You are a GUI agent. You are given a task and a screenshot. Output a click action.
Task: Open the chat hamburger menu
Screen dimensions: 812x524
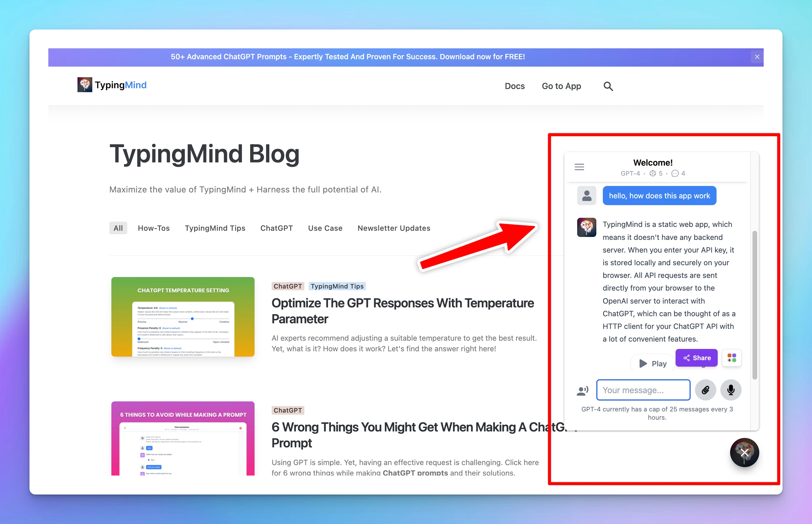(579, 167)
